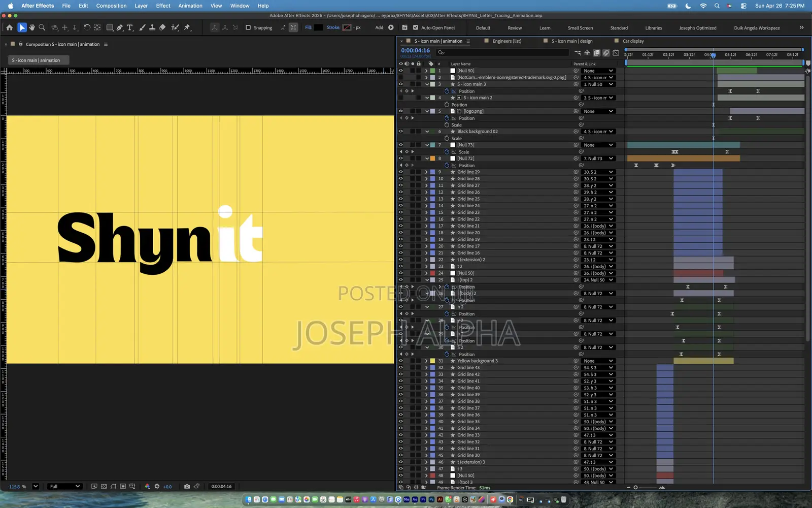Click Show Channel color management icon
The image size is (812, 508).
pyautogui.click(x=147, y=486)
